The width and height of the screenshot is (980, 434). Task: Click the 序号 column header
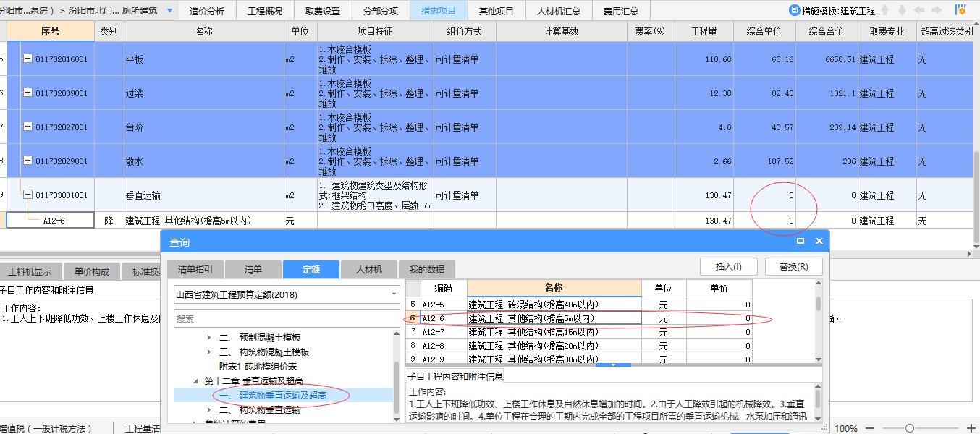coord(51,32)
